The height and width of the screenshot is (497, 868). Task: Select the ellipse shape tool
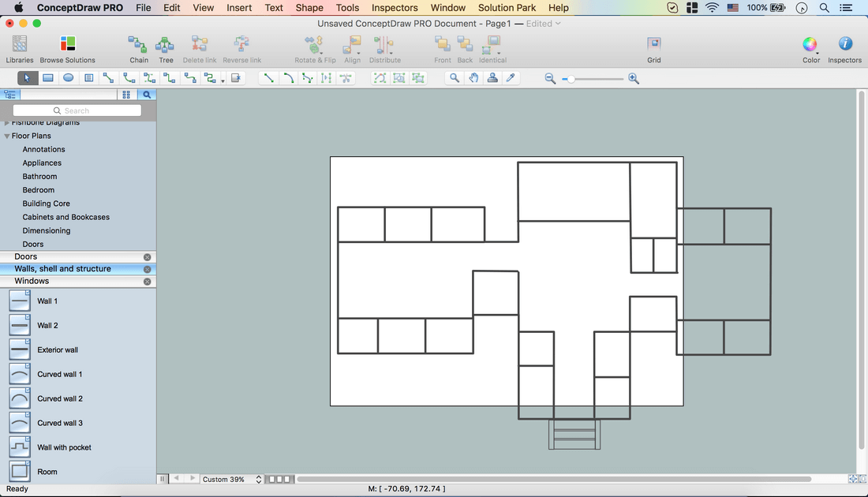tap(69, 78)
